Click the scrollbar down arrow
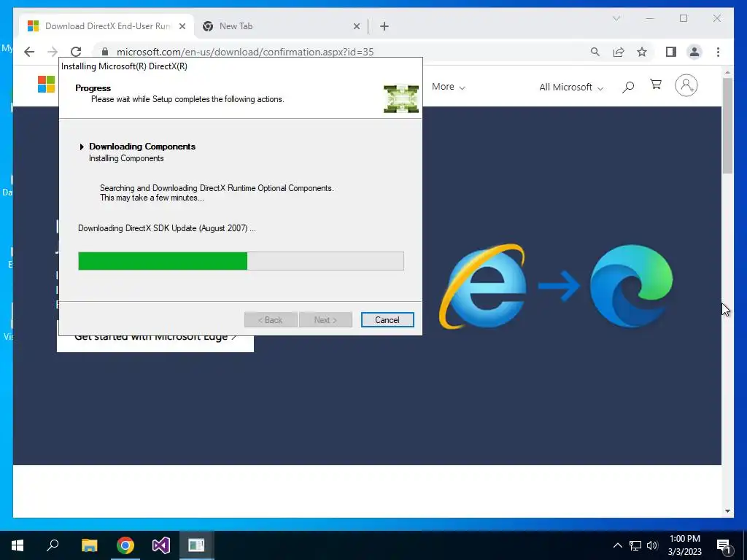This screenshot has width=747, height=560. [x=727, y=511]
